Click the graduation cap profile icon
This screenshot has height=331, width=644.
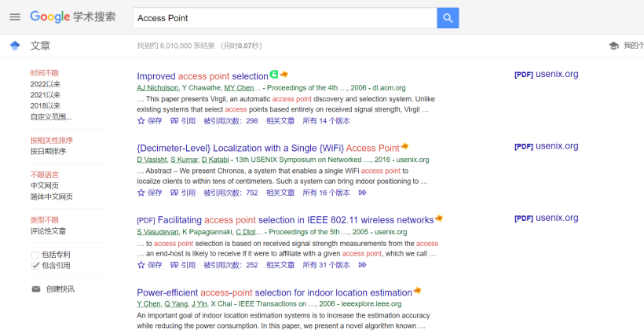(x=613, y=46)
